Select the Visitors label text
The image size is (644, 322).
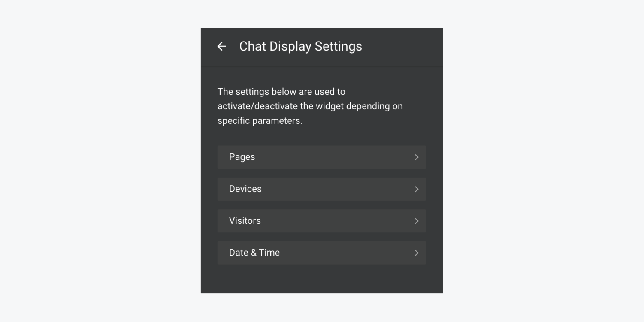[245, 221]
